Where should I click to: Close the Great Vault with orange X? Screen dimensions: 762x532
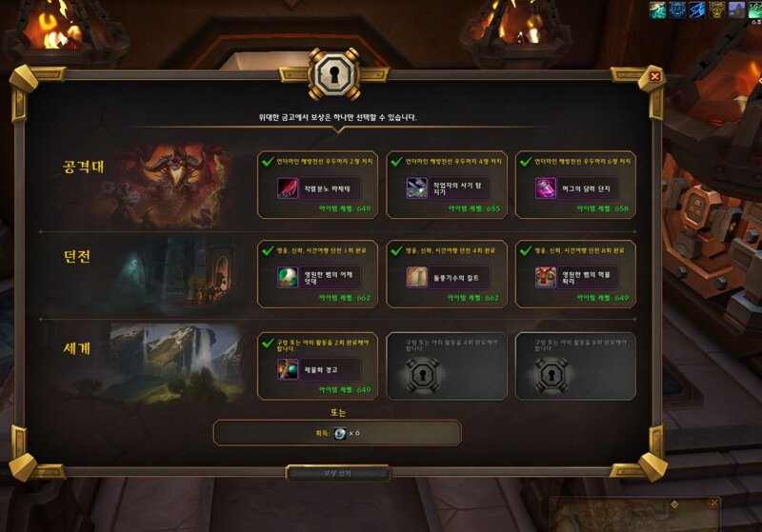click(655, 76)
